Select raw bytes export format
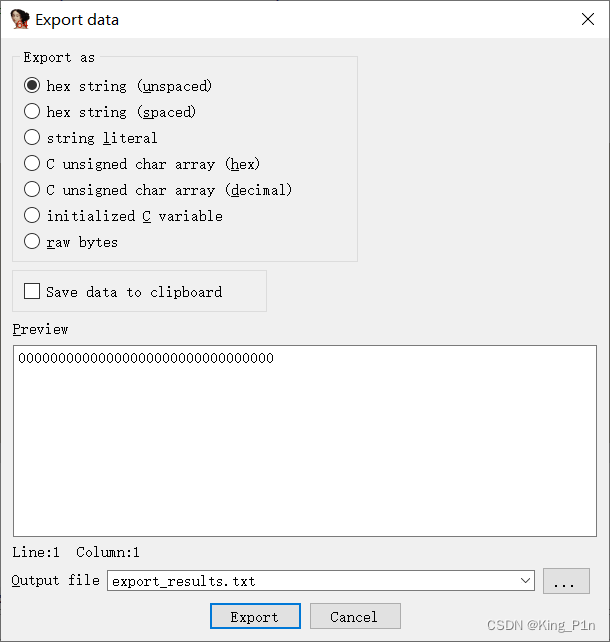610x642 pixels. click(x=32, y=242)
